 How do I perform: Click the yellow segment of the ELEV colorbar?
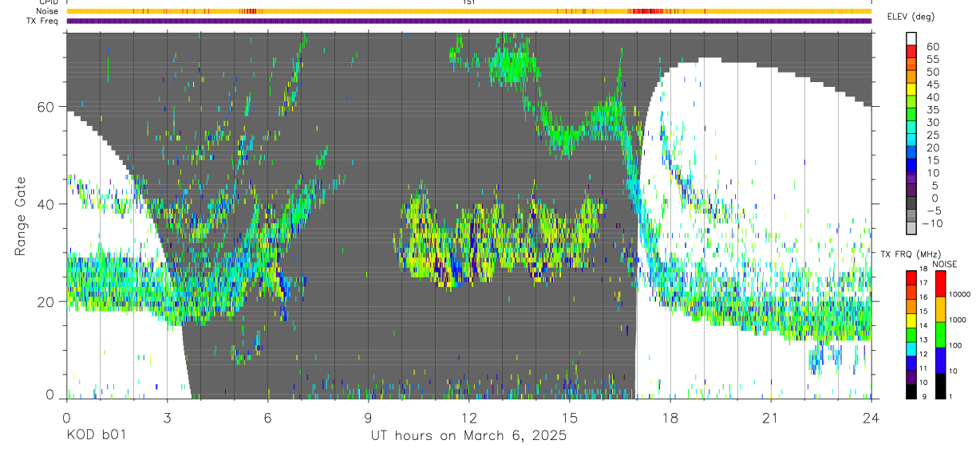pyautogui.click(x=911, y=90)
